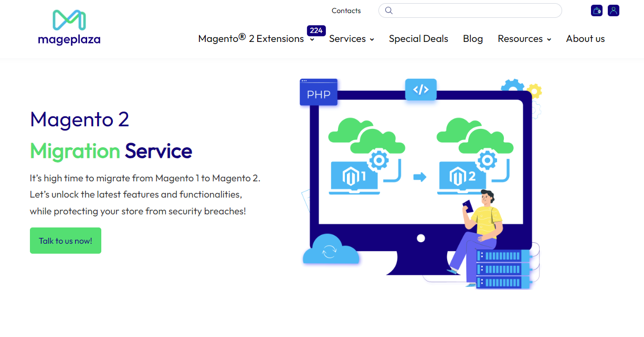Expand the Services dropdown menu
Viewport: 644px width, 337px height.
click(352, 39)
